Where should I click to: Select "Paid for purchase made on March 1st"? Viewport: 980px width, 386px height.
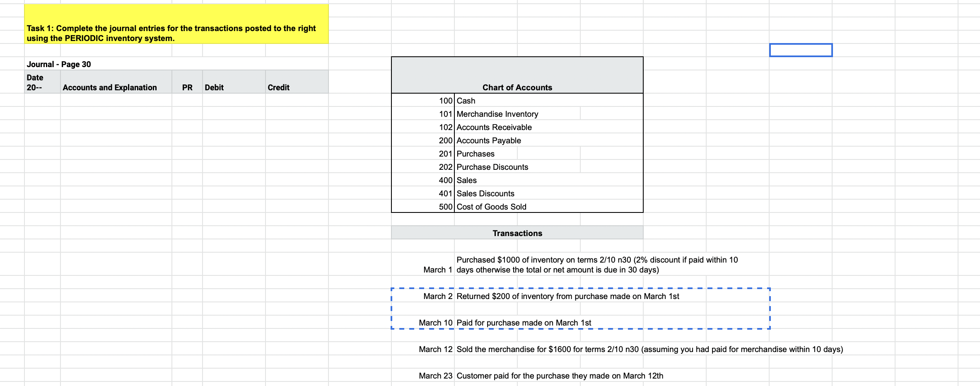[x=524, y=323]
